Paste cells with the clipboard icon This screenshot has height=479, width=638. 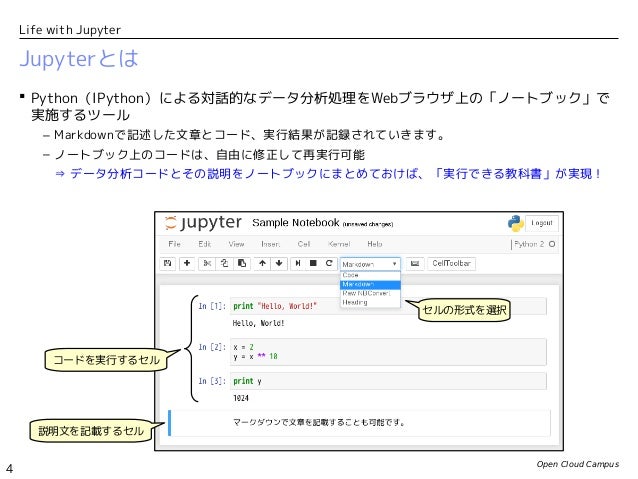pos(242,263)
